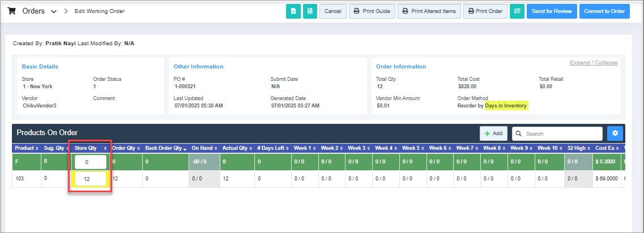Add a product with the Add button
This screenshot has height=233, width=644.
click(x=493, y=133)
